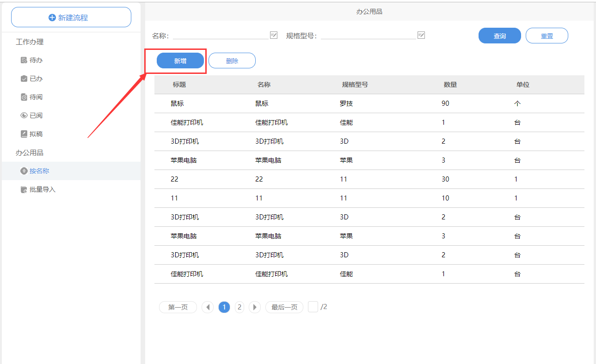Viewport: 596px width, 364px height.
Task: Click the edit icon beside the 规格型号 field
Action: click(x=421, y=35)
